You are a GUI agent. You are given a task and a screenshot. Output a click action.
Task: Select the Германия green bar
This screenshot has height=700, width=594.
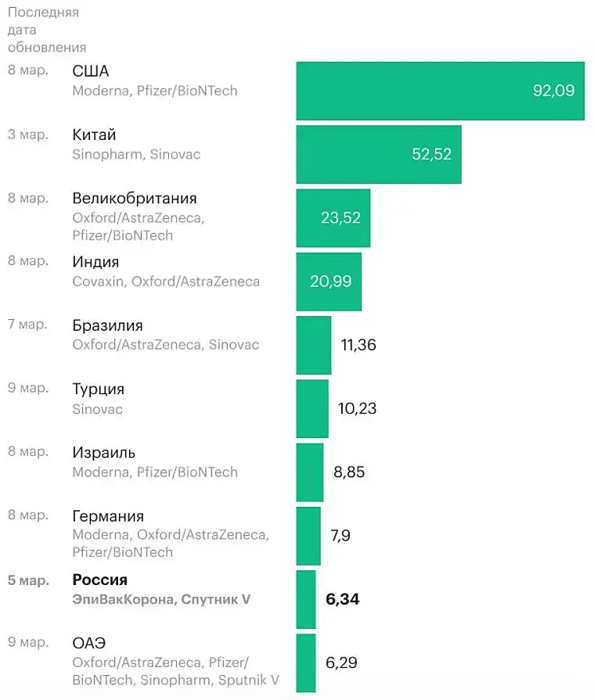[308, 536]
